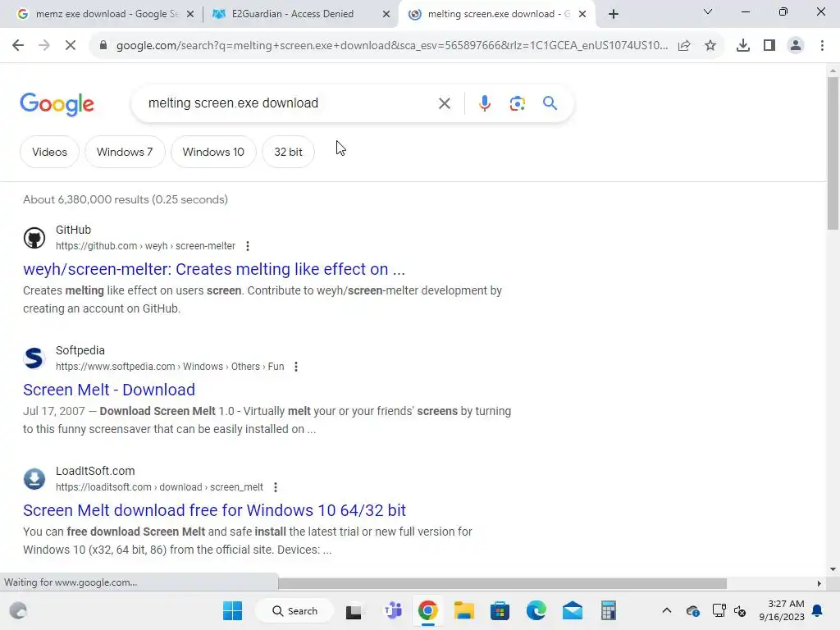Open clock and date panel
The image size is (840, 630).
782,610
